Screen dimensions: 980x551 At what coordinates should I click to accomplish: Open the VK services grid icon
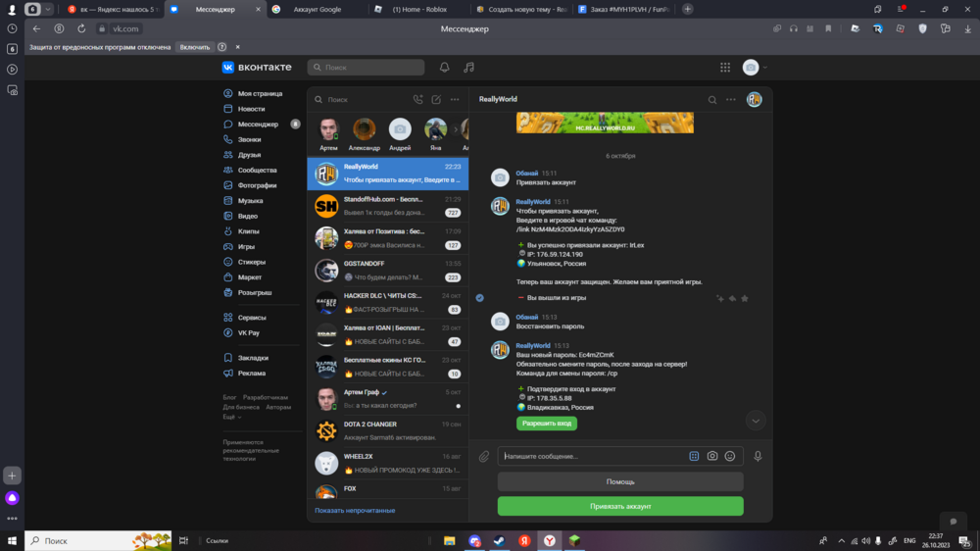[x=725, y=67]
